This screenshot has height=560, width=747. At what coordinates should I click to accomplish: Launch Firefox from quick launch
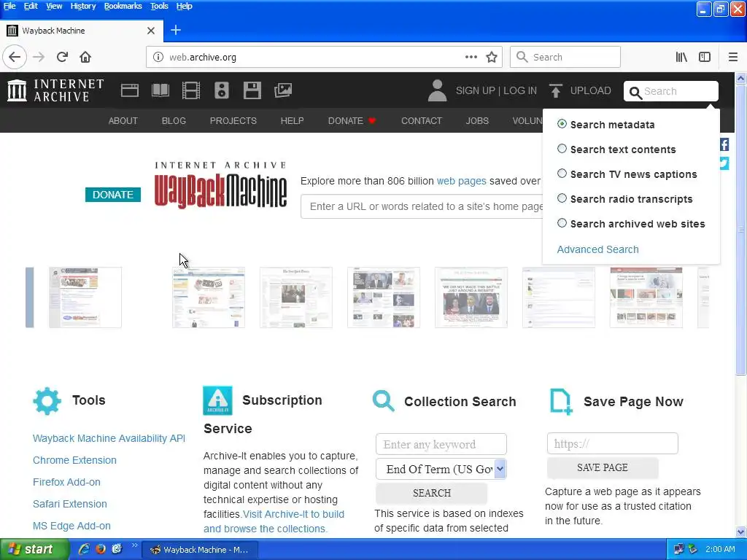tap(101, 549)
